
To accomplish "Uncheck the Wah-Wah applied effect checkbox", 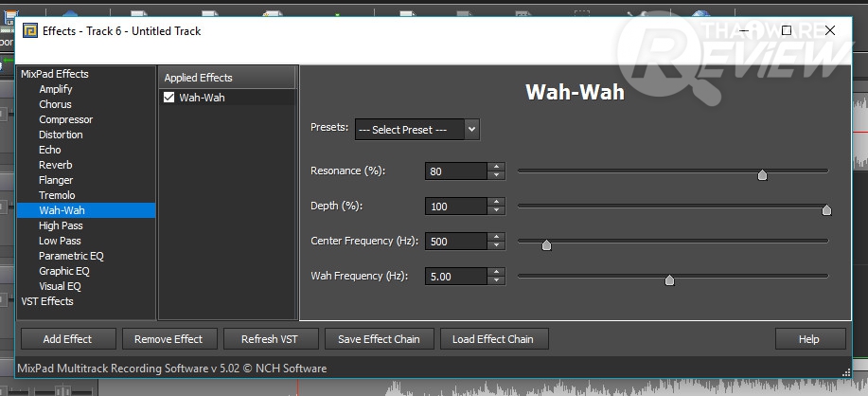I will (168, 98).
